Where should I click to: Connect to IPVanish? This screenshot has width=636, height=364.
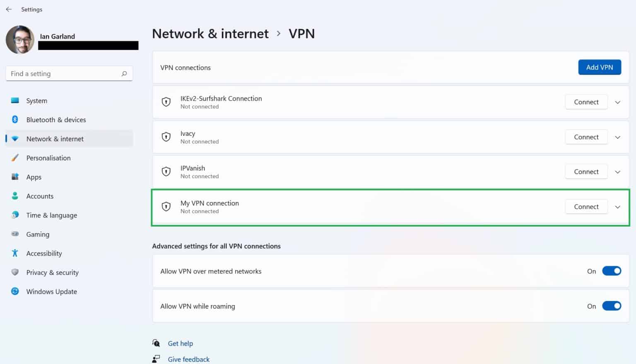586,171
